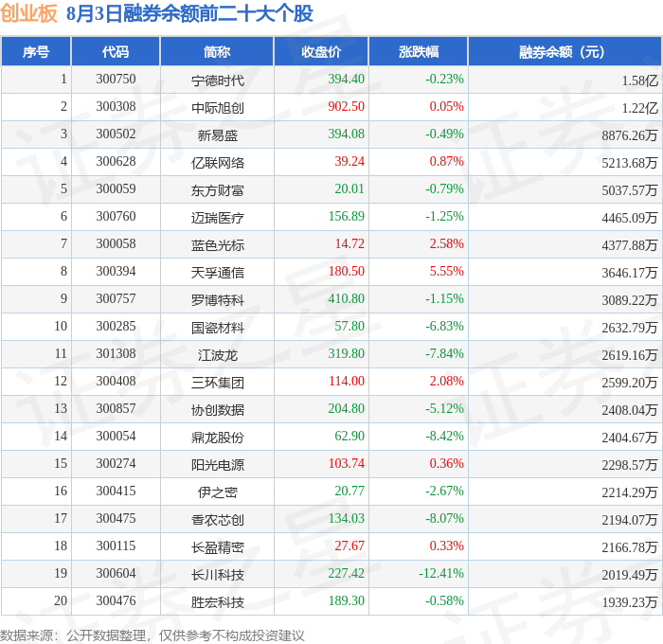Select 中际旭创 in the name column
The height and width of the screenshot is (644, 663).
pos(217,108)
